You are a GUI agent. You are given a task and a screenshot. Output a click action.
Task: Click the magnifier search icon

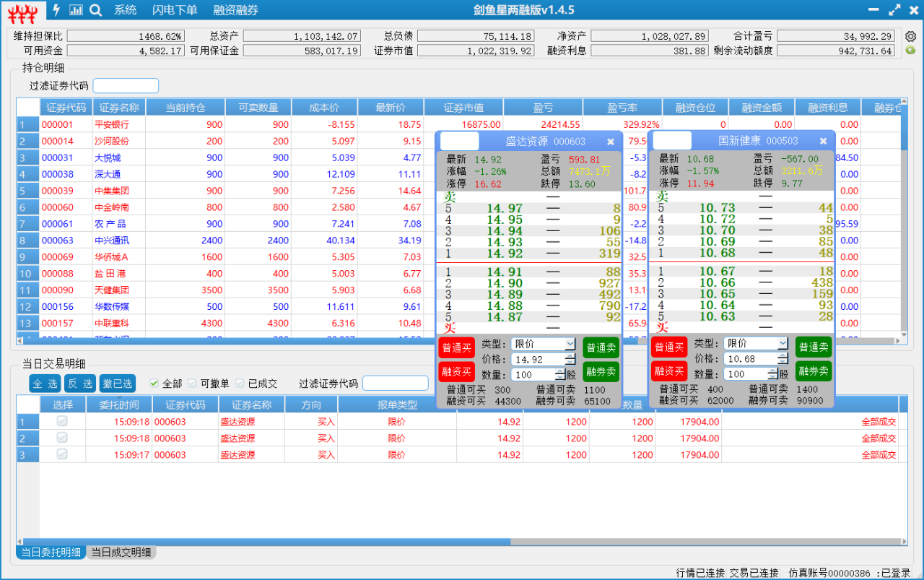pyautogui.click(x=95, y=10)
